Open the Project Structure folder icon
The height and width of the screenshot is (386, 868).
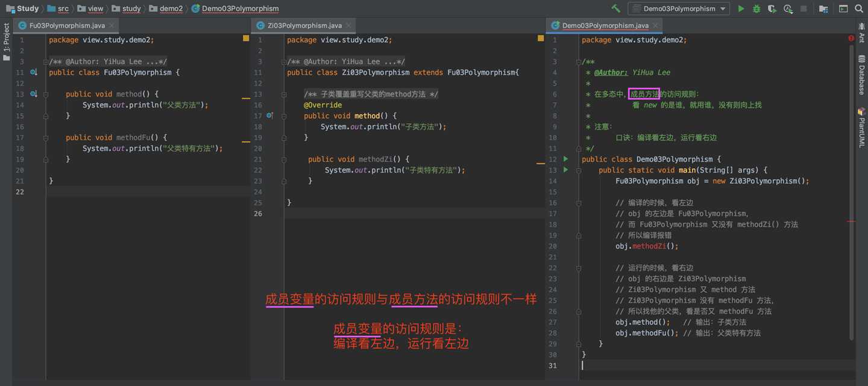(x=823, y=8)
